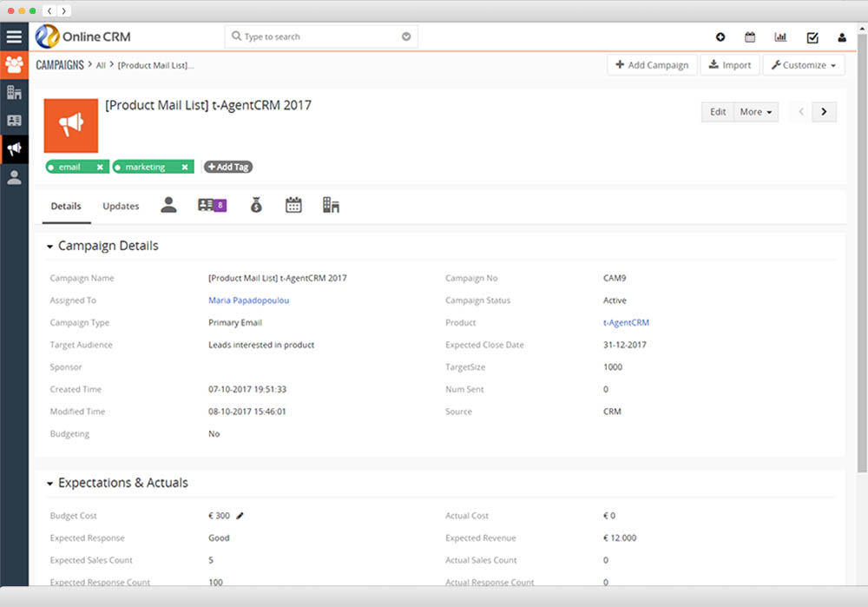Click the Online CRM logo
Screen dimensions: 868x607
click(x=83, y=36)
